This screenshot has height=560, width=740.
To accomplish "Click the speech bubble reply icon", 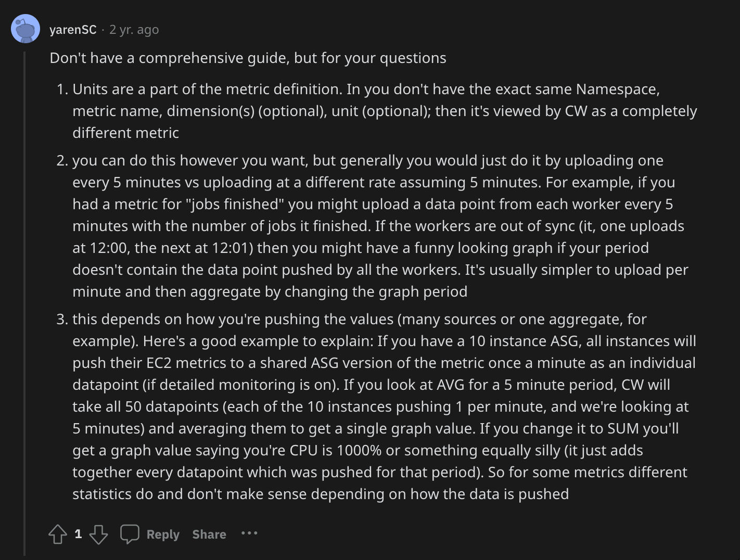I will (x=130, y=534).
